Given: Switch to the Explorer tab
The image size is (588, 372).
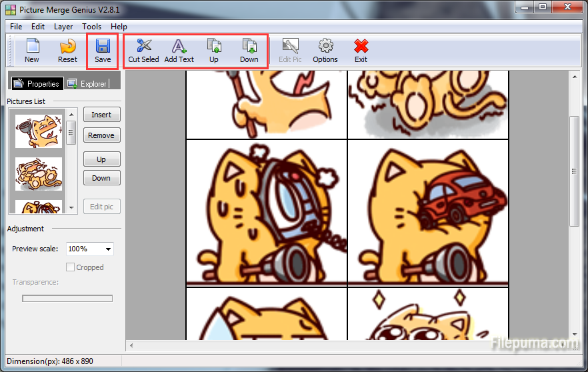Looking at the screenshot, I should (88, 84).
